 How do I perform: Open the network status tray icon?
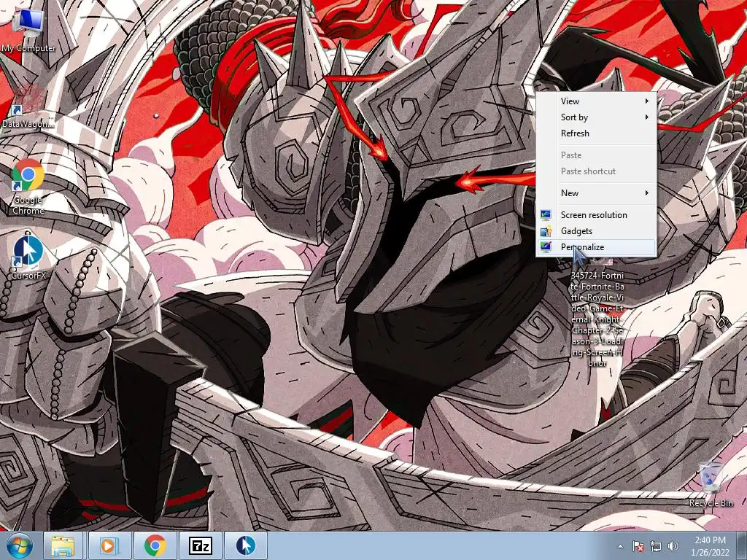656,546
